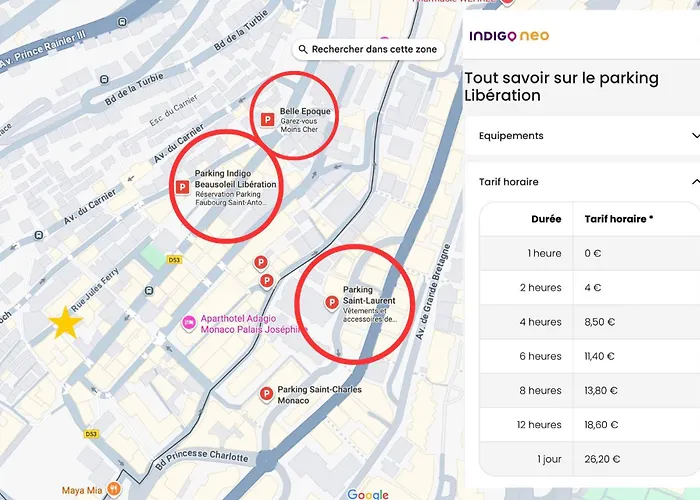700x500 pixels.
Task: Select the bus stop icon near Rue Jules Ferry
Action: [149, 291]
